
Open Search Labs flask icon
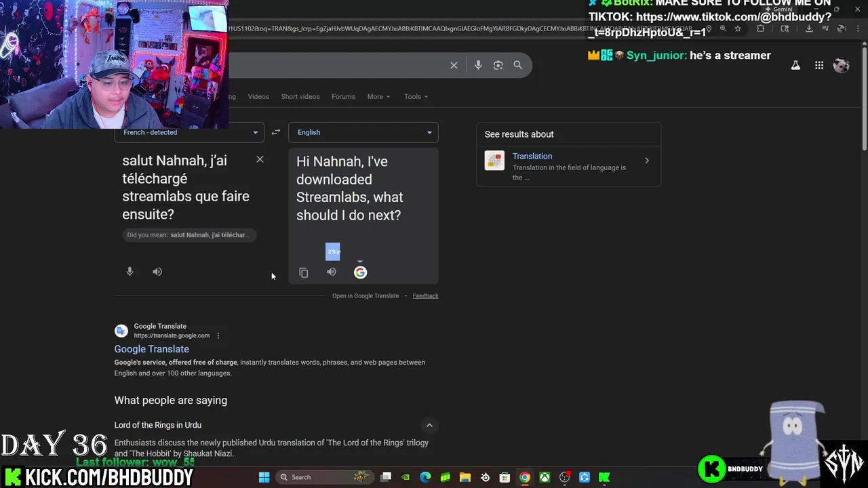pos(795,65)
